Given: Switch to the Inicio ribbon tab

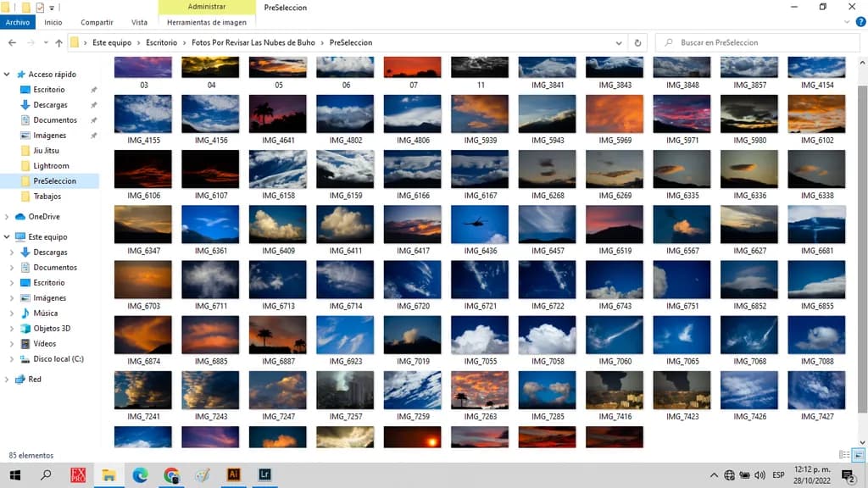Looking at the screenshot, I should pos(53,22).
